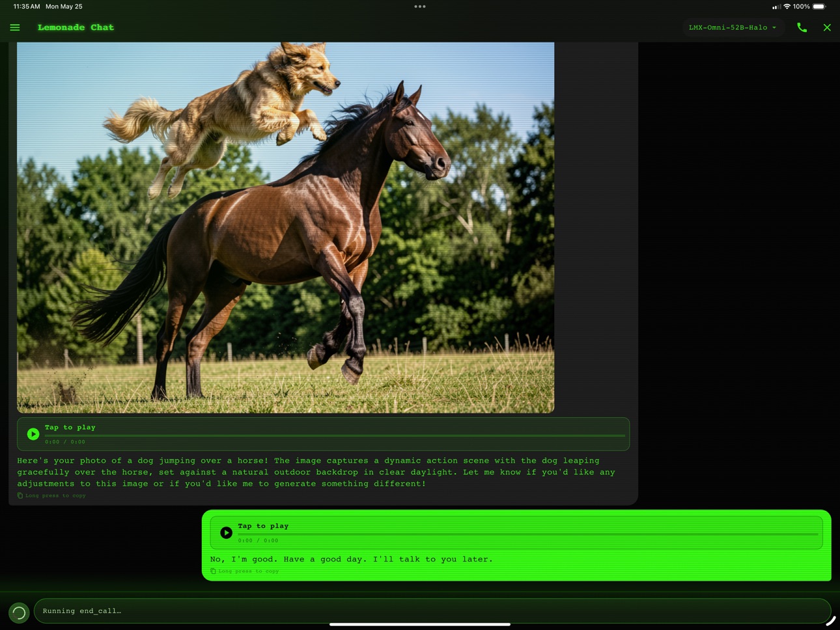Click the "Running end_call…" input field
Screen dimensions: 840x630
432,611
